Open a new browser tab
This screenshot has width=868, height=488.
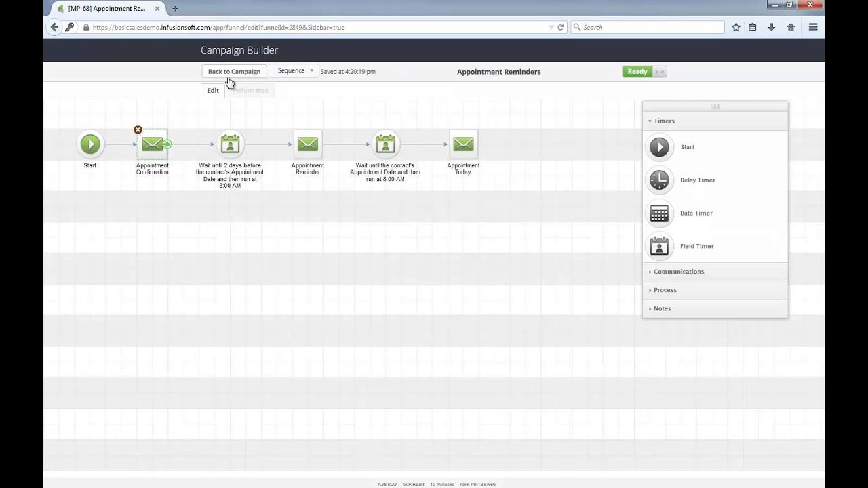(175, 9)
